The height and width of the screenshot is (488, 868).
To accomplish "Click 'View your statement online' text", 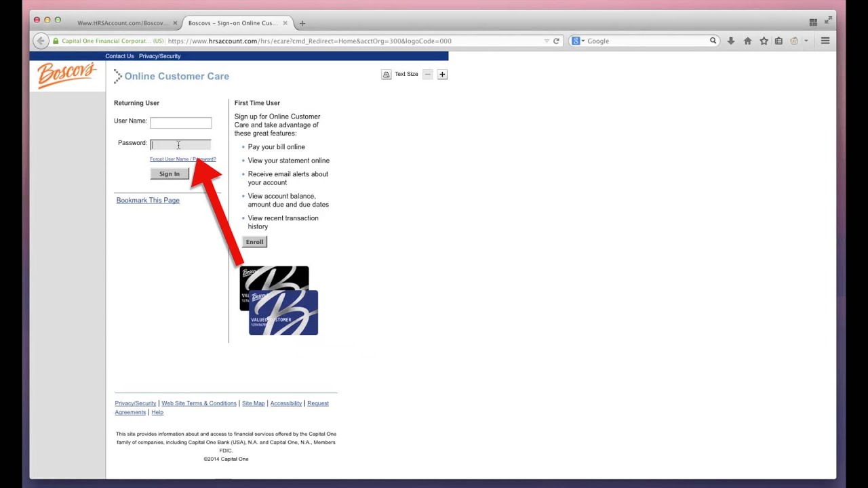I will pos(288,161).
